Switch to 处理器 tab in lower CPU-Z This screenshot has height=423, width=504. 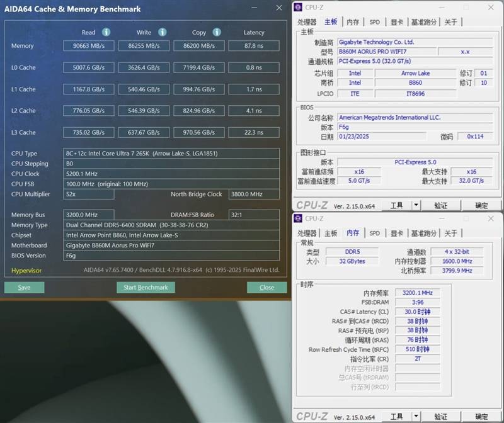pyautogui.click(x=307, y=233)
